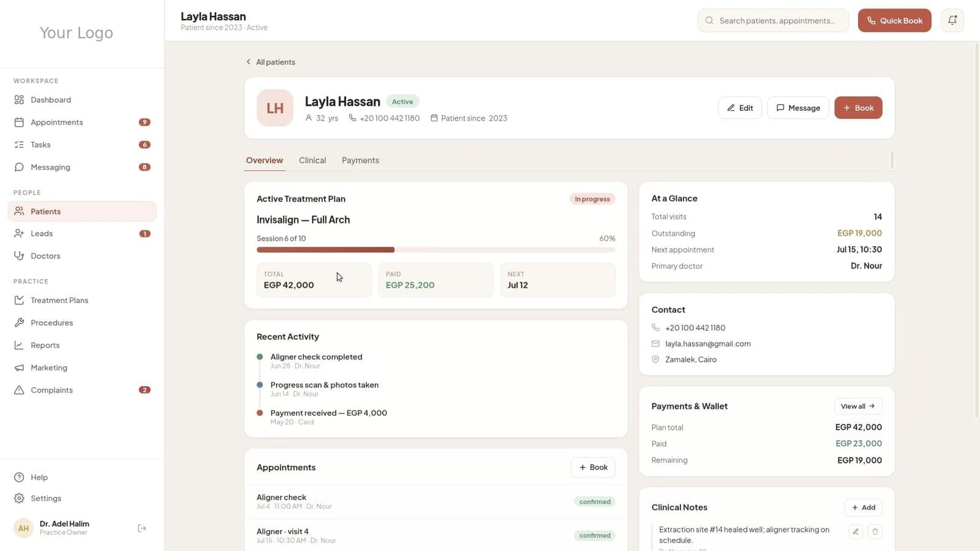Focus the search patients input field
The image size is (980, 551).
(773, 20)
